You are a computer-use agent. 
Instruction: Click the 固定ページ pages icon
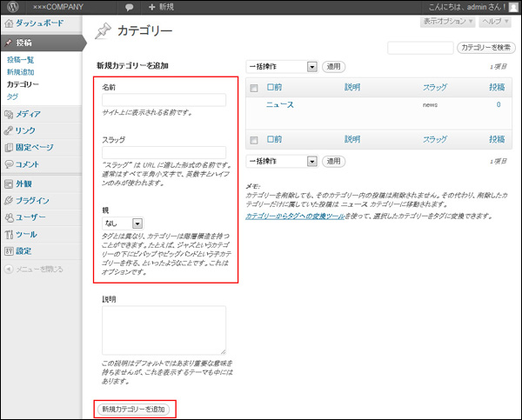pos(9,148)
